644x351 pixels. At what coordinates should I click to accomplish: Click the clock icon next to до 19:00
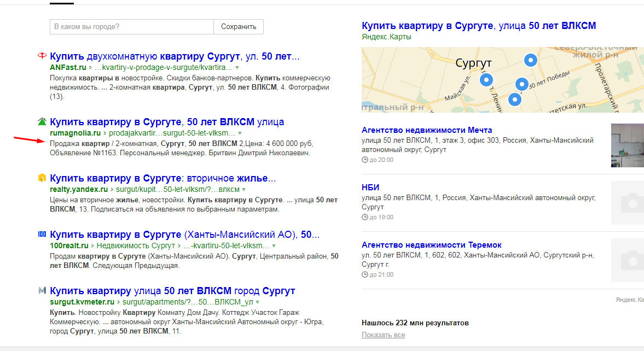365,217
